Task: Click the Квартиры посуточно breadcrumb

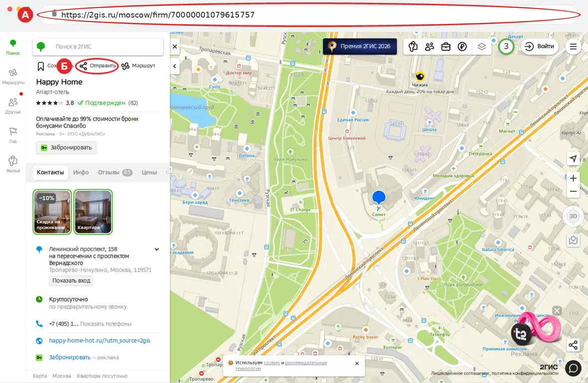Action: pos(102,376)
